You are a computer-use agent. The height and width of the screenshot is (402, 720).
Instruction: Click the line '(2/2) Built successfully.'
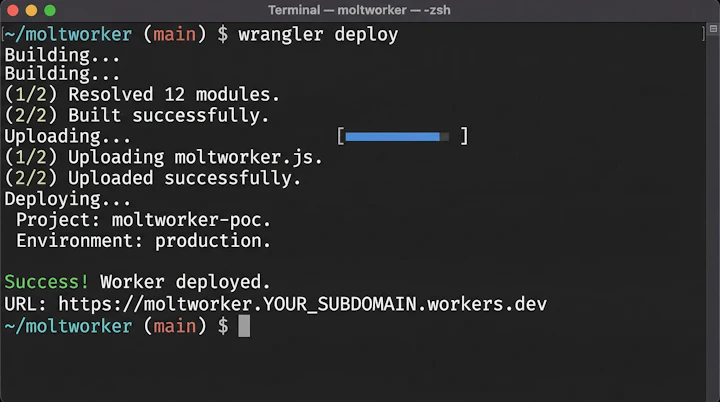tap(137, 115)
